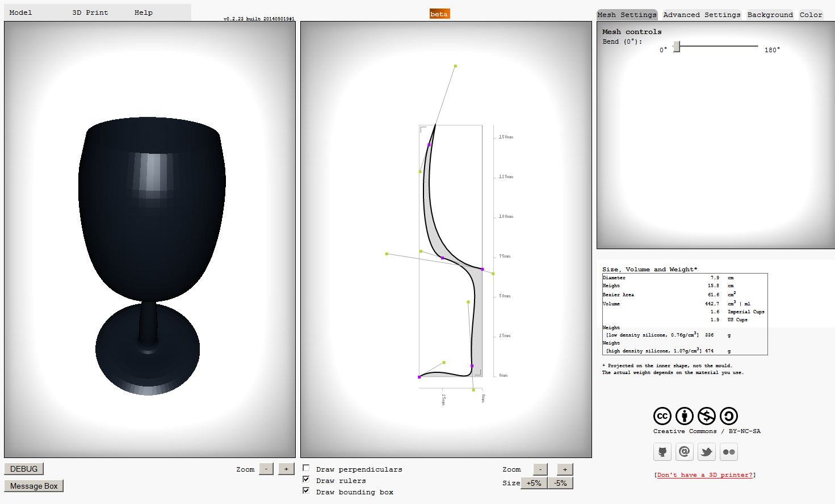Screen dimensions: 835x504
Task: Zoom in the bezier editor pane
Action: pyautogui.click(x=565, y=469)
